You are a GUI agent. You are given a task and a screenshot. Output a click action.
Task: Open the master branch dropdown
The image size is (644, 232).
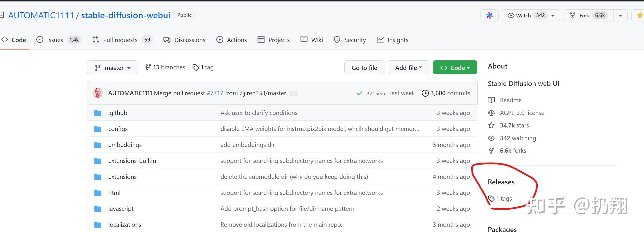pos(112,68)
